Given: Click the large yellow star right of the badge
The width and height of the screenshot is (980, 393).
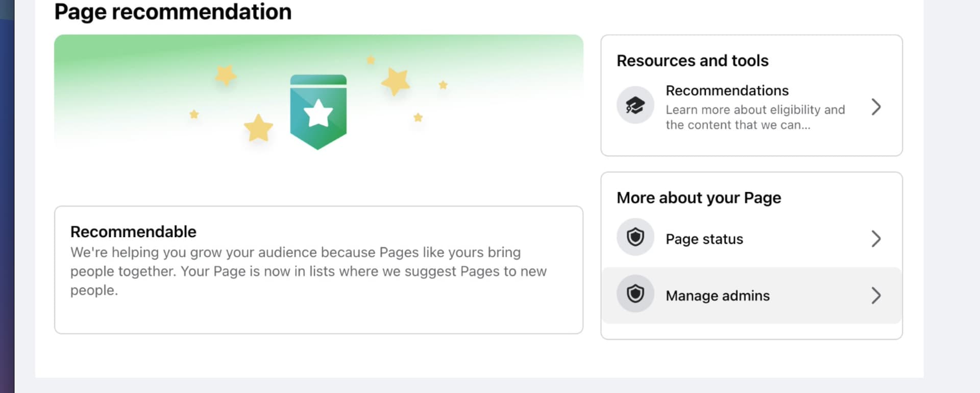Looking at the screenshot, I should pyautogui.click(x=396, y=81).
